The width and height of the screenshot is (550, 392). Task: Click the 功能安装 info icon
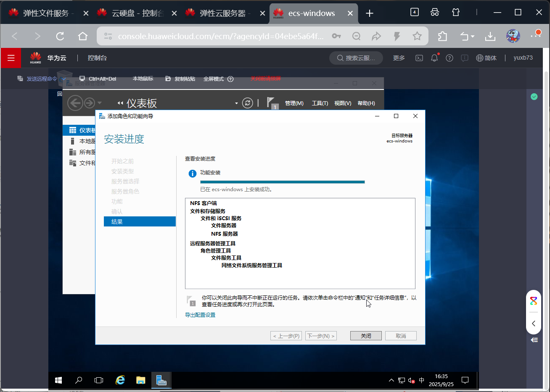click(x=193, y=174)
